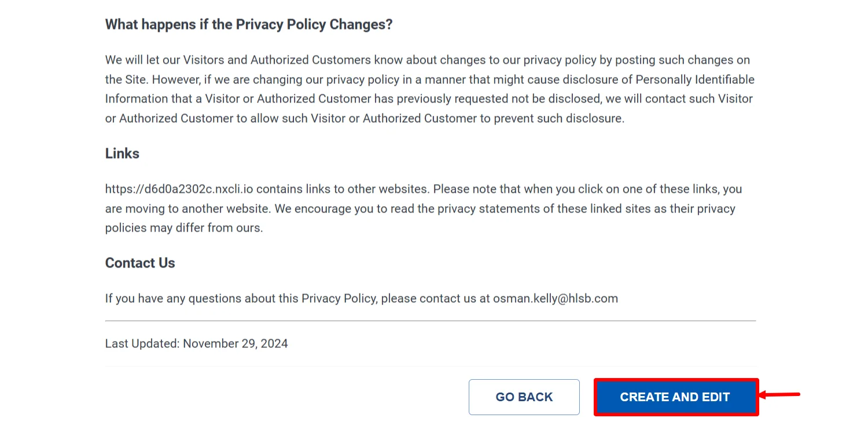This screenshot has height=440, width=868.
Task: Click "policies may differ from ours." text
Action: [x=184, y=228]
